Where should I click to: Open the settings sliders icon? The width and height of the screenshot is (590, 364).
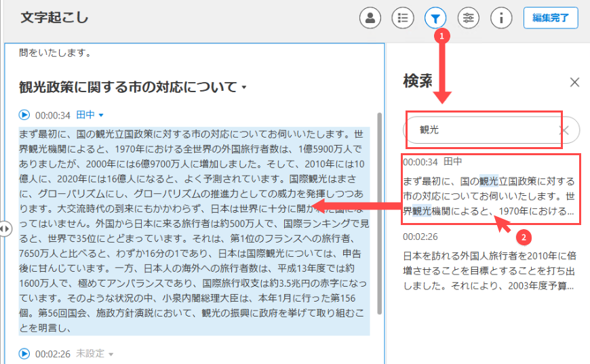468,18
